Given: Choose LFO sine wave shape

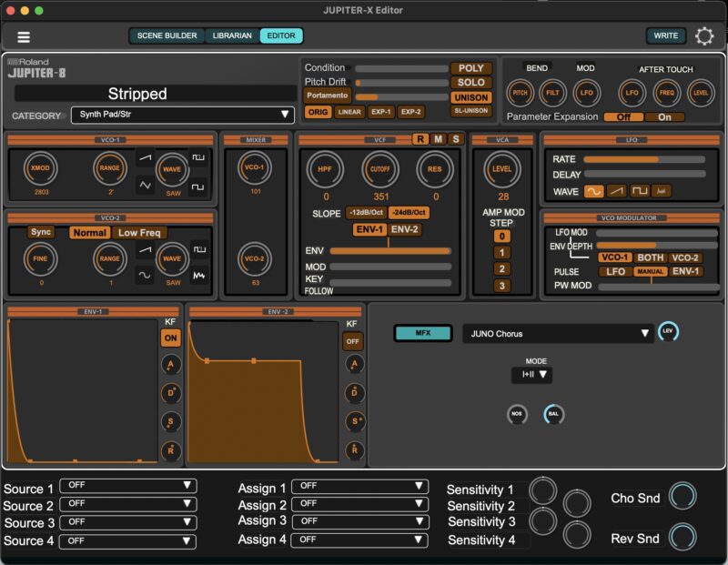Looking at the screenshot, I should [x=593, y=191].
